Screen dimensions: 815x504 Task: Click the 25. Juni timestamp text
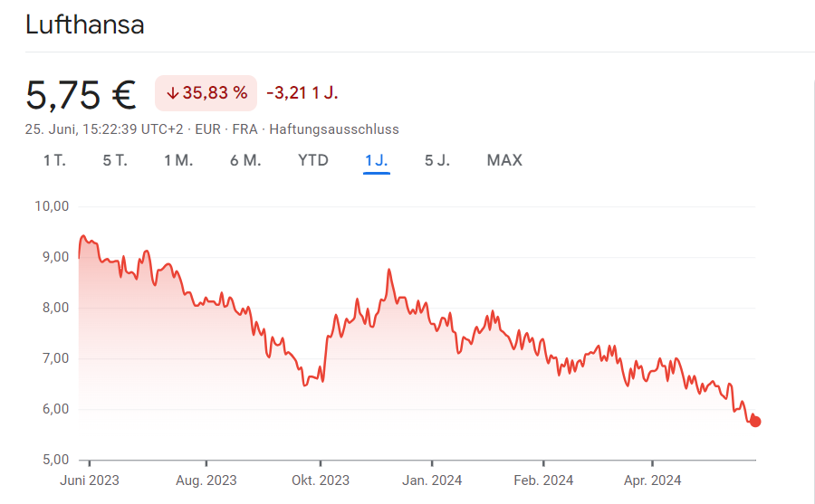pyautogui.click(x=104, y=128)
